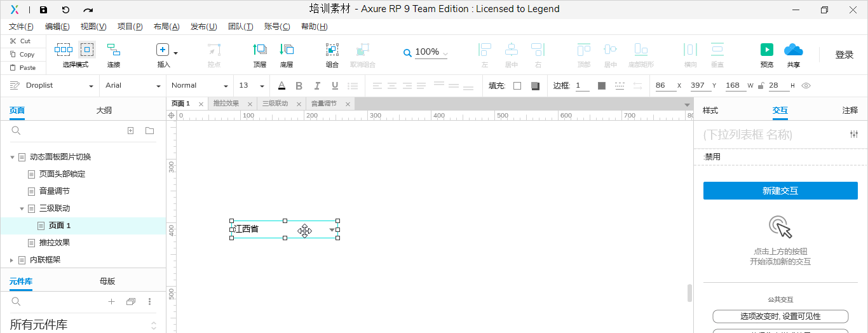868x333 pixels.
Task: Click the Undo arrow icon
Action: click(x=65, y=10)
